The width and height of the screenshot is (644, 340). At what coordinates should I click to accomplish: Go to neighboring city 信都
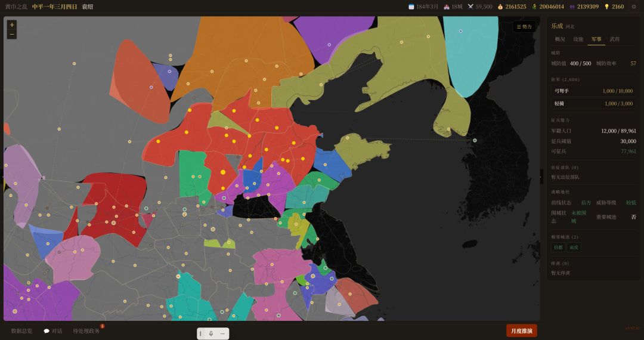click(x=558, y=247)
